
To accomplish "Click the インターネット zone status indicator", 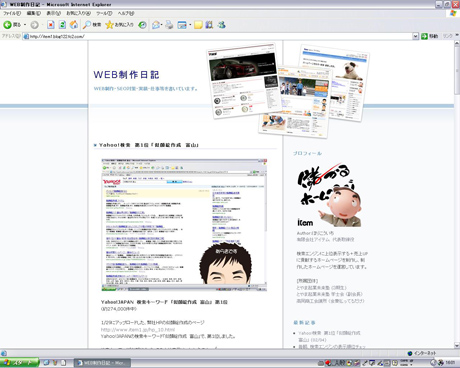I will (422, 353).
